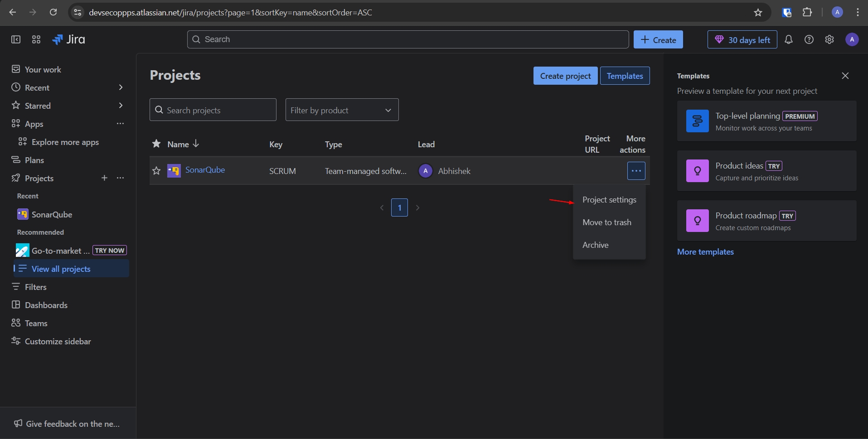Select Project settings from the menu

[x=609, y=200]
